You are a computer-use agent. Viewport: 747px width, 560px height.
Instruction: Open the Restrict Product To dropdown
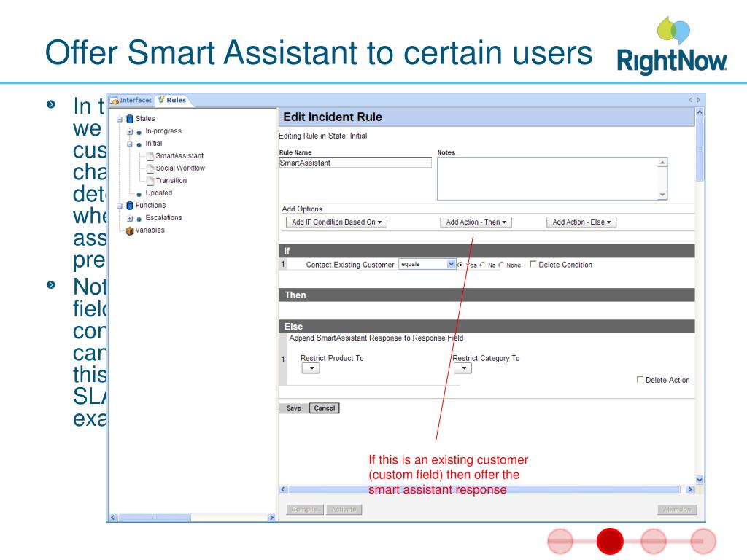pyautogui.click(x=311, y=368)
